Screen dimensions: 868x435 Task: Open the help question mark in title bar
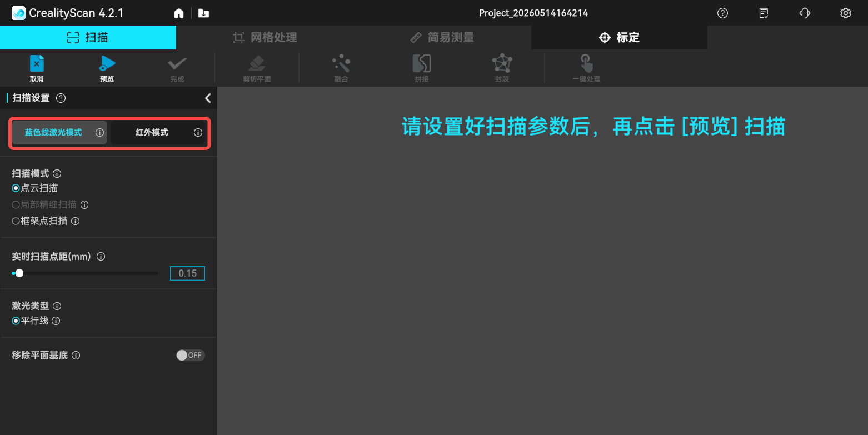tap(722, 13)
